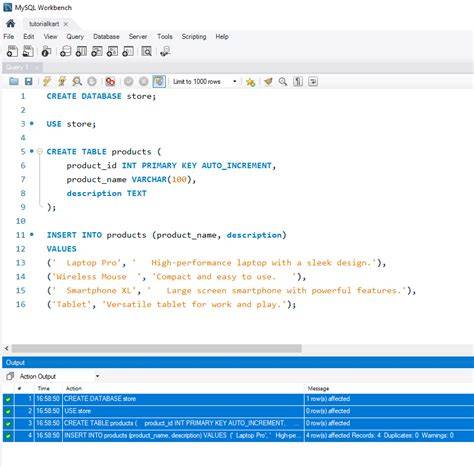Click the home icon tab
Viewport: 474px width, 467px height.
tap(10, 23)
